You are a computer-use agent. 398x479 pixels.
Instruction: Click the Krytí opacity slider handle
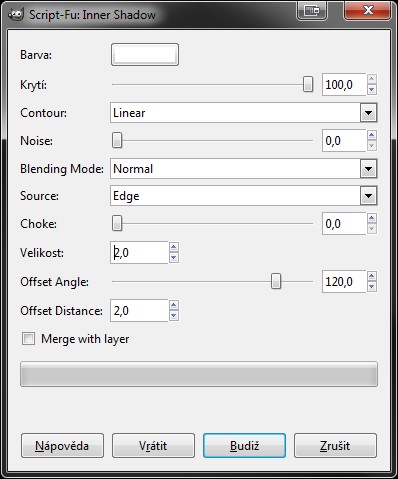pyautogui.click(x=308, y=84)
